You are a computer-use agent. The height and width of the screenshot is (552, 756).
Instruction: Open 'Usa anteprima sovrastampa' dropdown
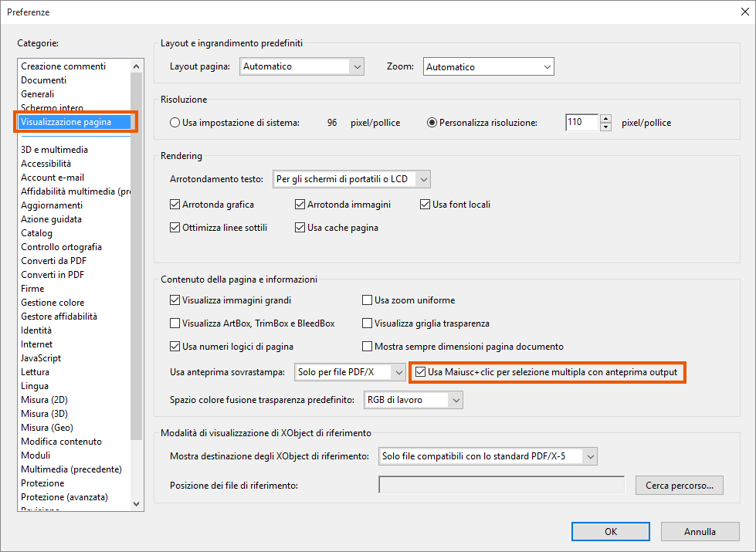[350, 372]
